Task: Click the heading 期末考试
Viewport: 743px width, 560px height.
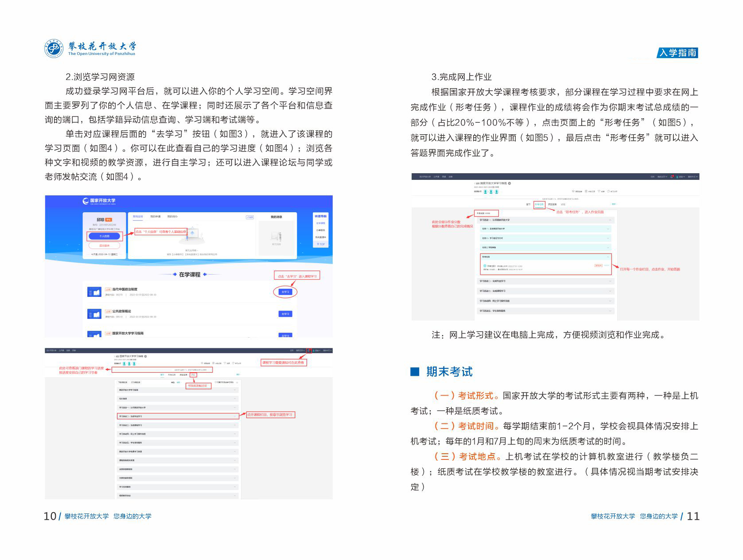Action: (x=449, y=372)
